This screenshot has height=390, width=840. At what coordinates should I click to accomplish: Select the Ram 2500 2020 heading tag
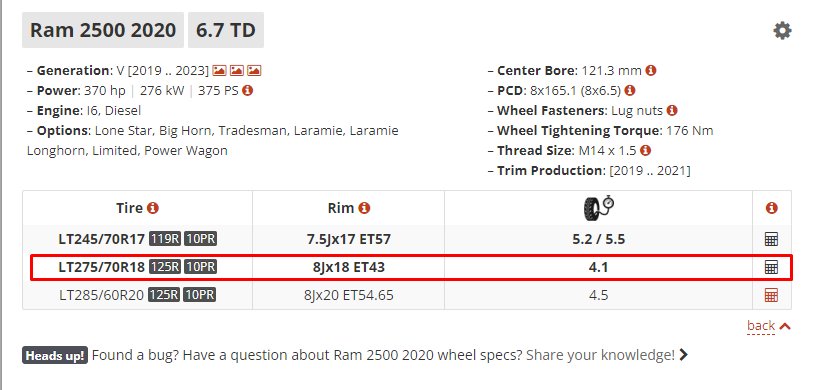[103, 30]
